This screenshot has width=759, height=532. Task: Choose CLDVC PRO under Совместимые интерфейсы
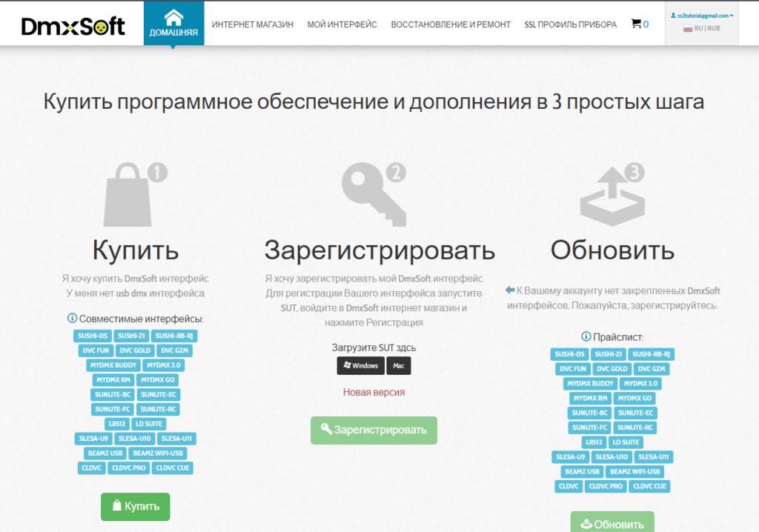click(x=129, y=468)
